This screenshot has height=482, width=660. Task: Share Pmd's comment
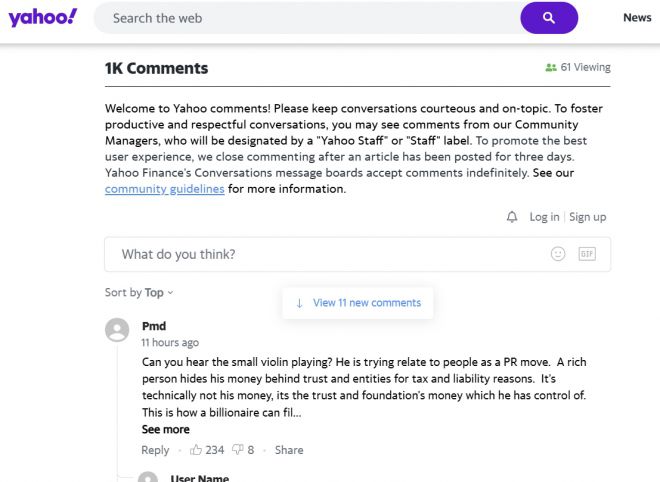(289, 450)
